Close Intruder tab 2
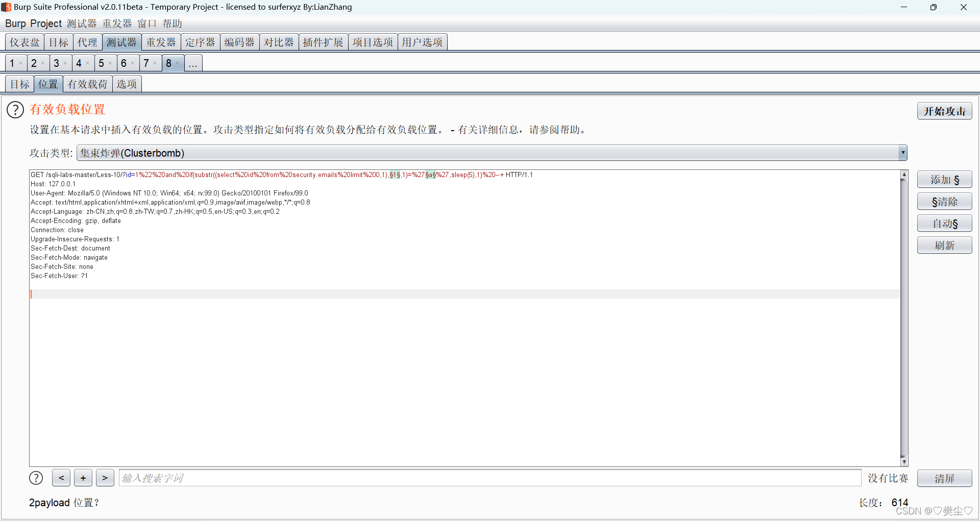The height and width of the screenshot is (521, 980). pyautogui.click(x=43, y=63)
